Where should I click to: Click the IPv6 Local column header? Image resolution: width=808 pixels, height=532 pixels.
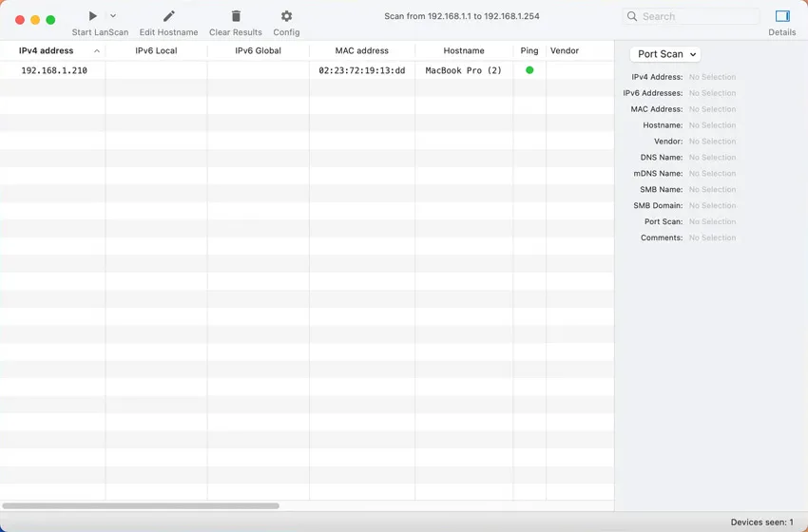click(x=156, y=50)
